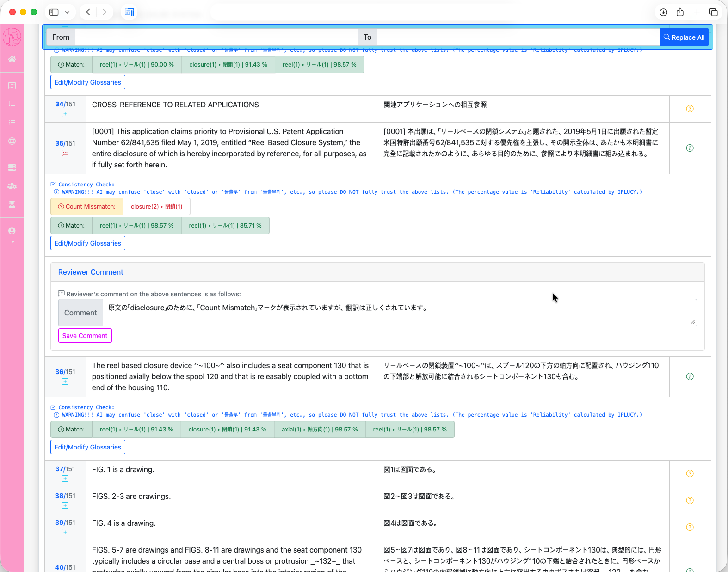Expand the account dropdown caret in sidebar
This screenshot has width=728, height=572.
point(12,242)
